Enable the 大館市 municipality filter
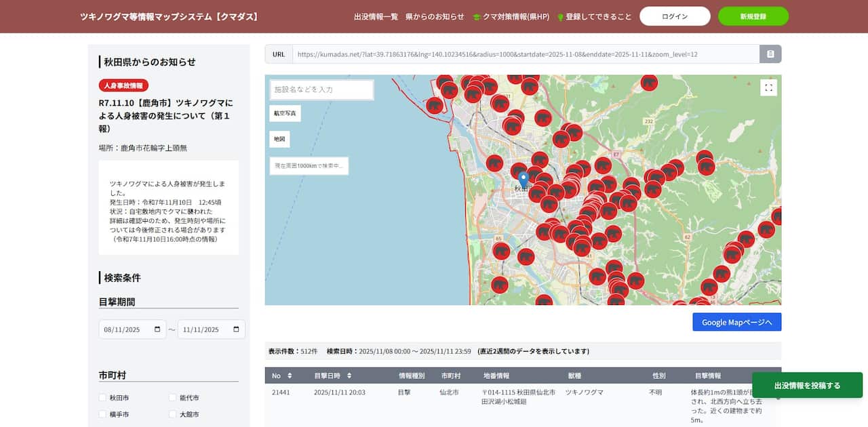 pos(173,414)
